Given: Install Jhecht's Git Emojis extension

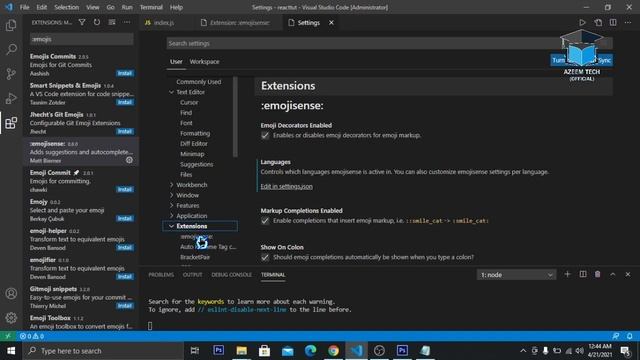Looking at the screenshot, I should pos(125,131).
